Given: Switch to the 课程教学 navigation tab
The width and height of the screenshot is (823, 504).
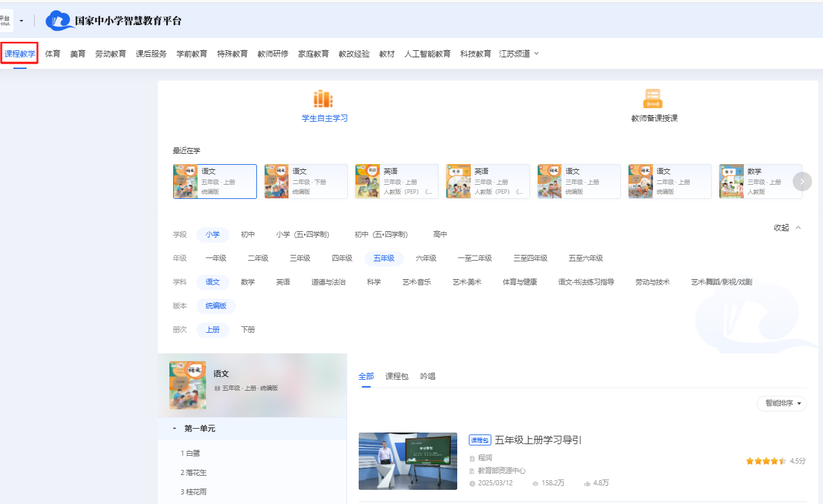Looking at the screenshot, I should click(x=20, y=53).
